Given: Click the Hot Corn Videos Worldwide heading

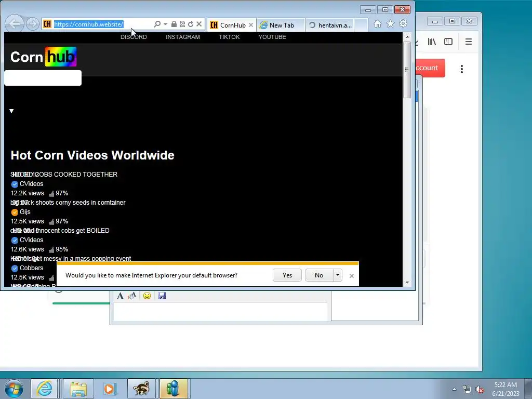Looking at the screenshot, I should [92, 155].
